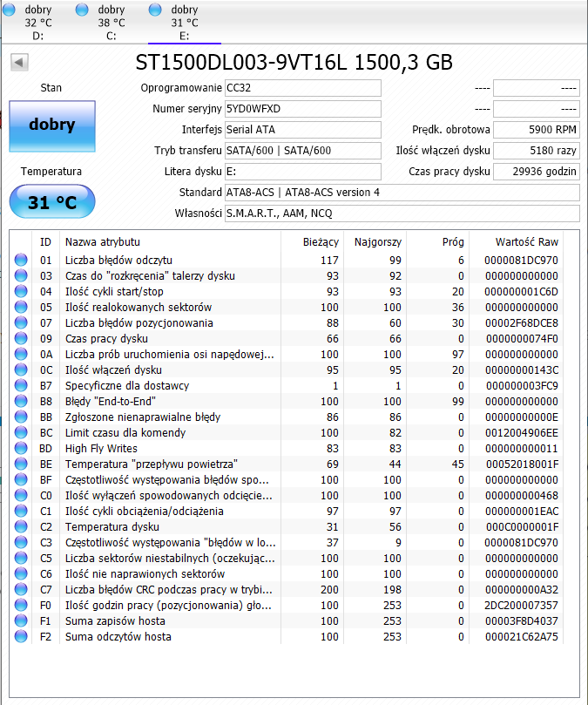Click the status dot for attribute C3
The height and width of the screenshot is (705, 588).
click(21, 542)
